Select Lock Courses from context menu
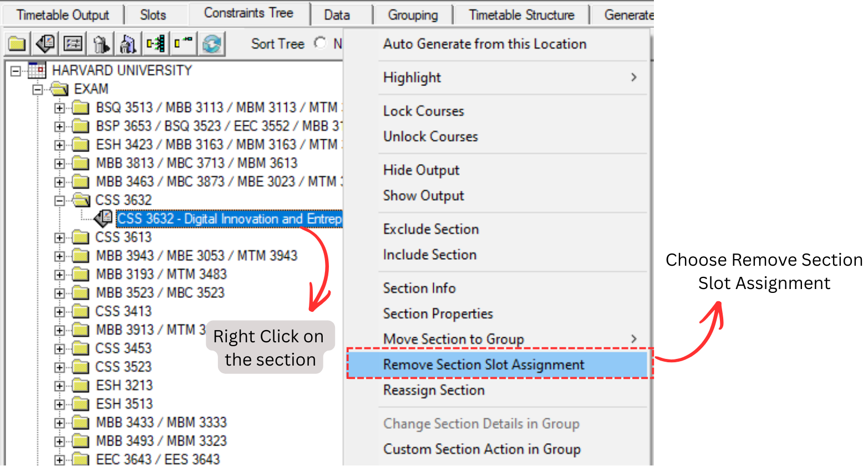 click(x=423, y=111)
